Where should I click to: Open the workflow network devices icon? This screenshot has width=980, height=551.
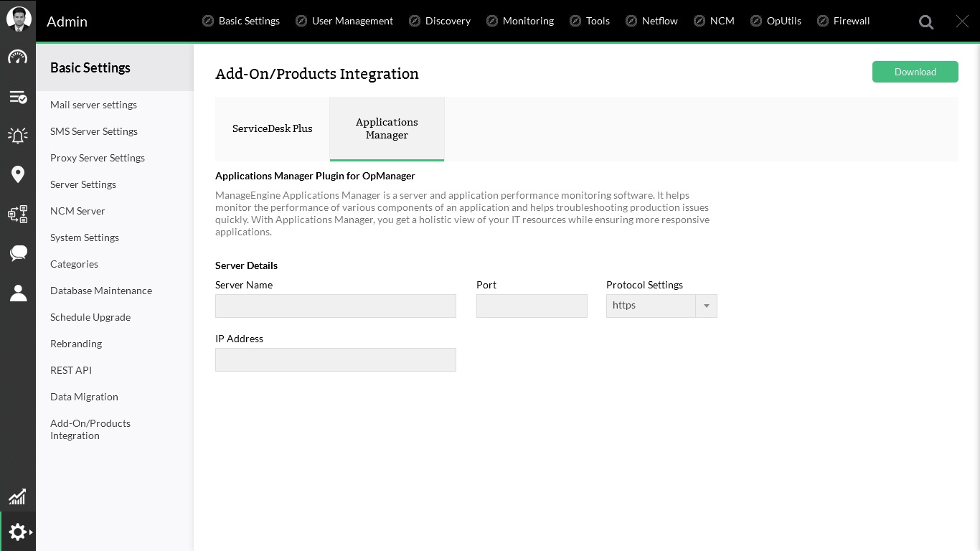tap(18, 214)
